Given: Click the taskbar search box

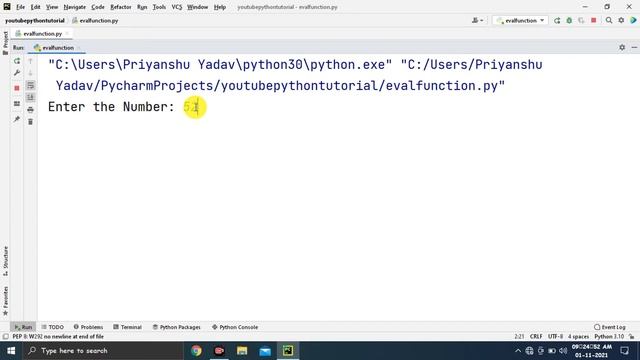Looking at the screenshot, I should coord(103,351).
